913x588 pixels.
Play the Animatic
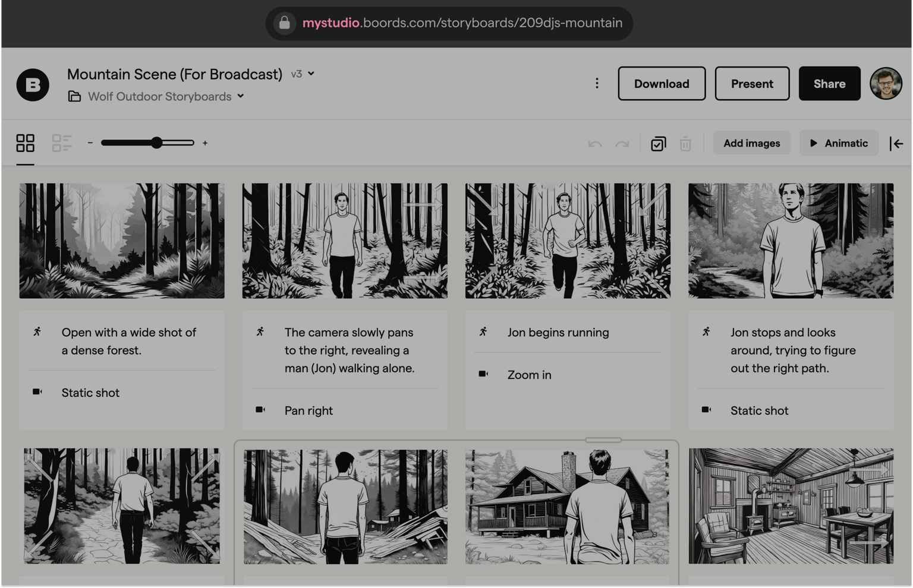click(x=839, y=143)
